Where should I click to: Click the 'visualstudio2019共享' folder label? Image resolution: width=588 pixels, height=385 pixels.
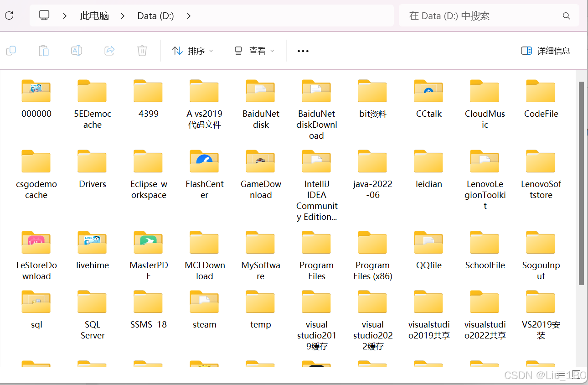[x=429, y=330]
